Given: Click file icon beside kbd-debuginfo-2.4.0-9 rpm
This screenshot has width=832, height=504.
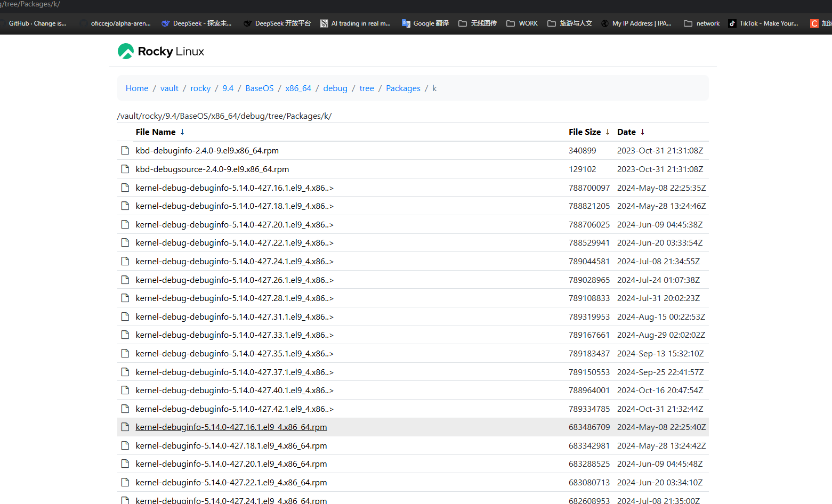Looking at the screenshot, I should pos(125,151).
